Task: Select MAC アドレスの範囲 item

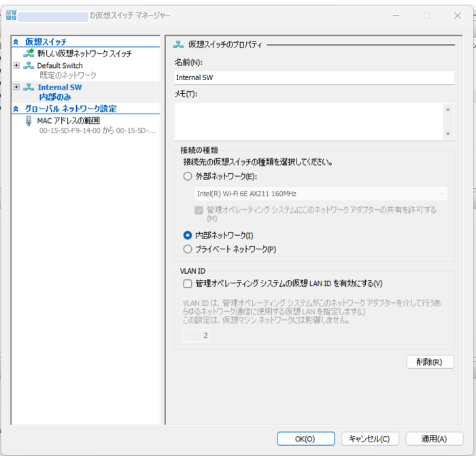Action: click(x=68, y=121)
